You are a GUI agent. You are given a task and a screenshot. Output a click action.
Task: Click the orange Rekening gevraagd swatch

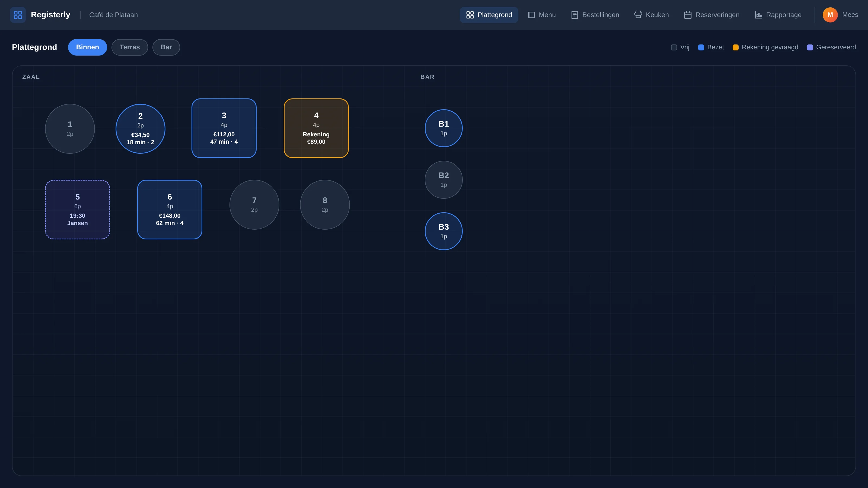(736, 47)
